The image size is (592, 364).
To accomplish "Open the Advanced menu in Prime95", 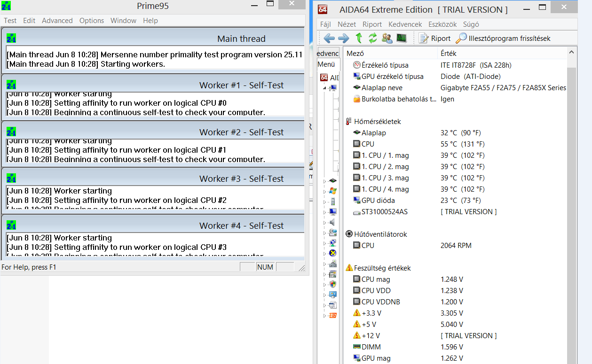I will [x=57, y=21].
